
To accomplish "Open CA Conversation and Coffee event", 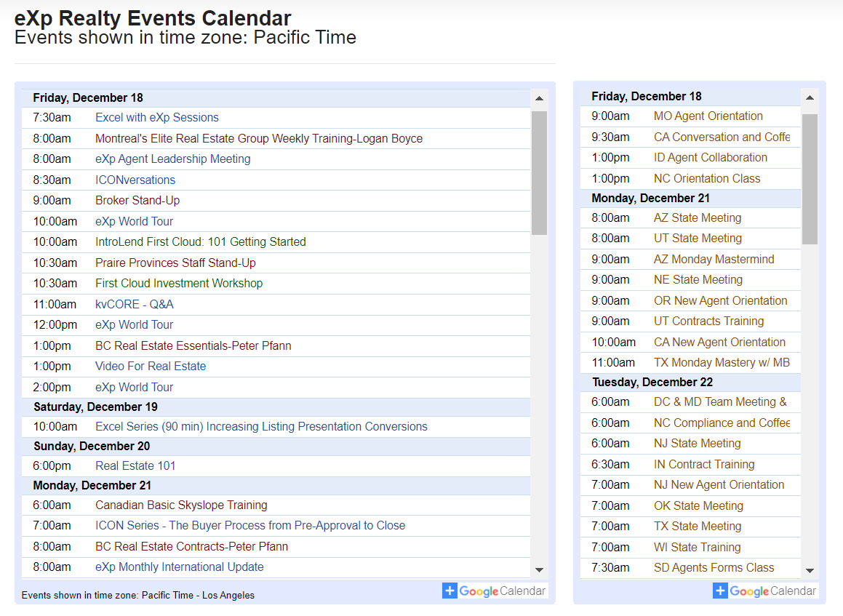I will (x=722, y=137).
